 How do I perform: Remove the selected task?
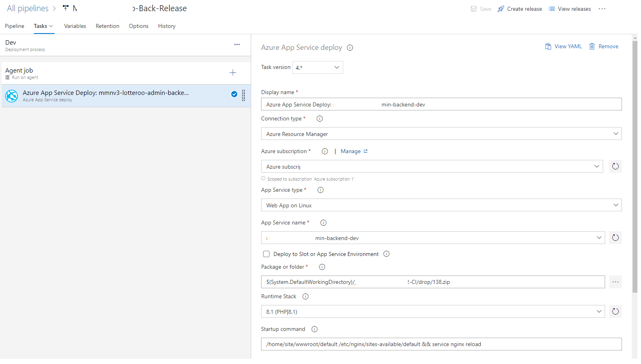[x=604, y=46]
